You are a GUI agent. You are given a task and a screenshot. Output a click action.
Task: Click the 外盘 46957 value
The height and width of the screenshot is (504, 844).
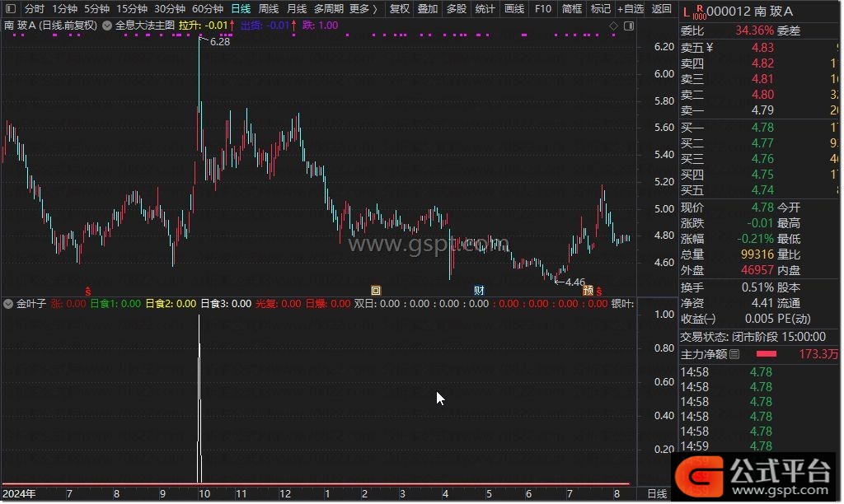click(x=757, y=270)
